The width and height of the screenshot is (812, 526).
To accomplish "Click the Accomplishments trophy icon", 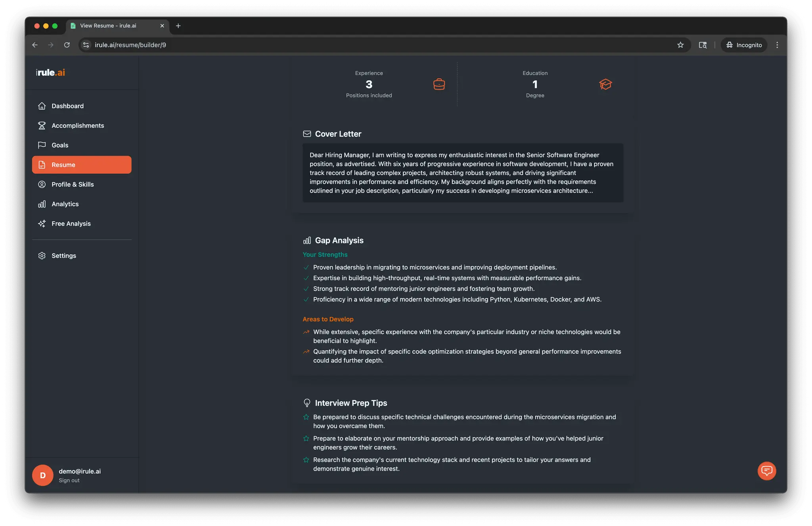I will coord(42,125).
